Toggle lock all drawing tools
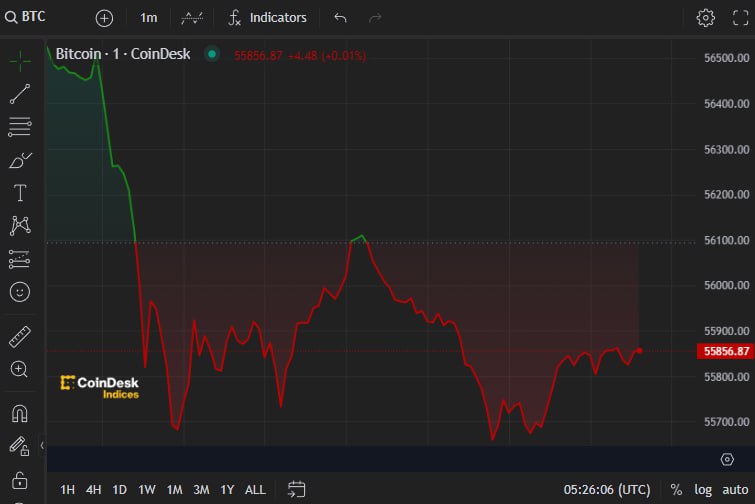 click(20, 480)
